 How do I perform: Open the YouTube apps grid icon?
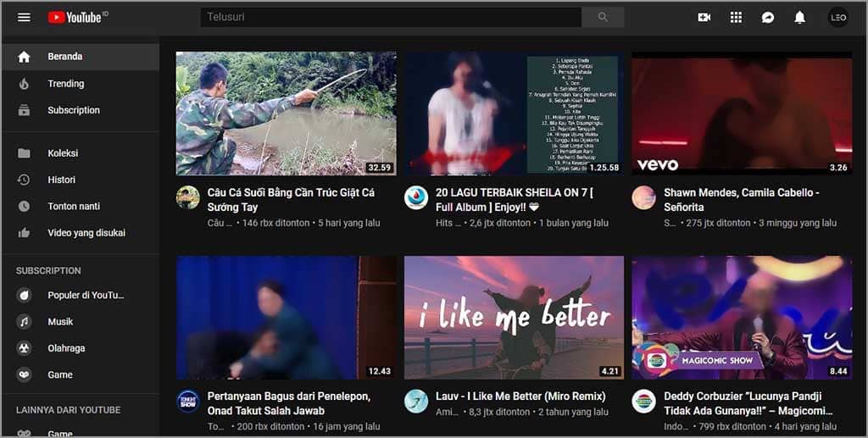pos(736,17)
